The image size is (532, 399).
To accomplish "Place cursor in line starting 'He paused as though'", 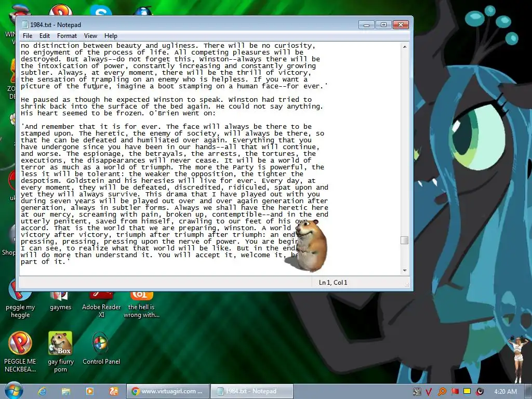I will 166,99.
